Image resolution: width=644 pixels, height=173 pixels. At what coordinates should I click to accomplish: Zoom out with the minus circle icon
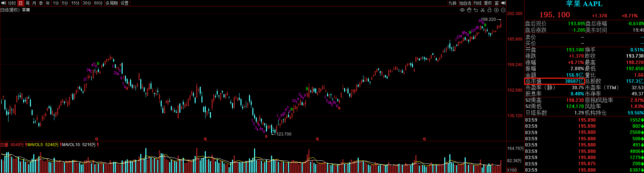[503, 10]
